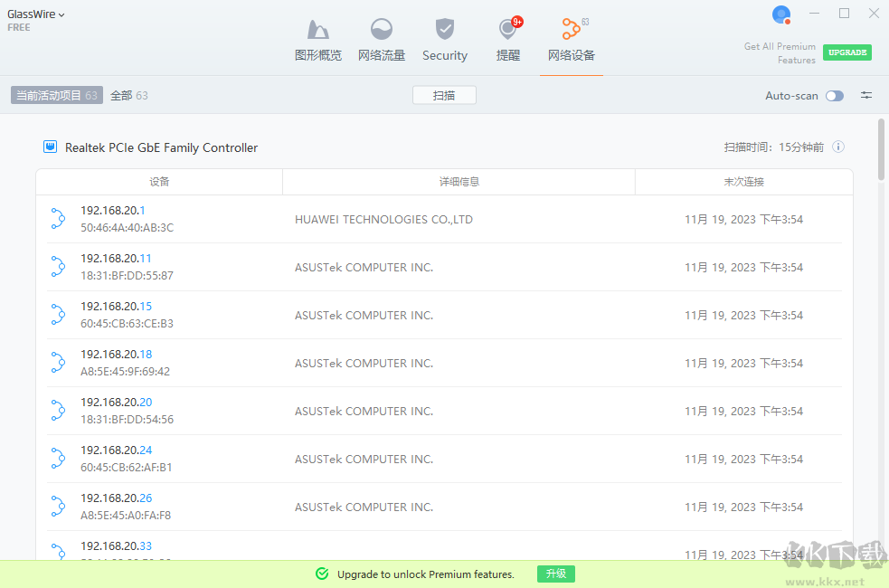Click the device icon for 192.168.20.18

coord(58,363)
